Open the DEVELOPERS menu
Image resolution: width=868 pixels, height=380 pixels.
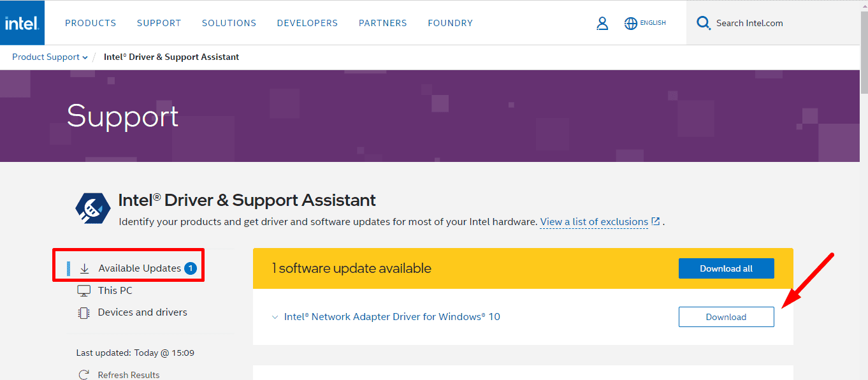click(307, 23)
